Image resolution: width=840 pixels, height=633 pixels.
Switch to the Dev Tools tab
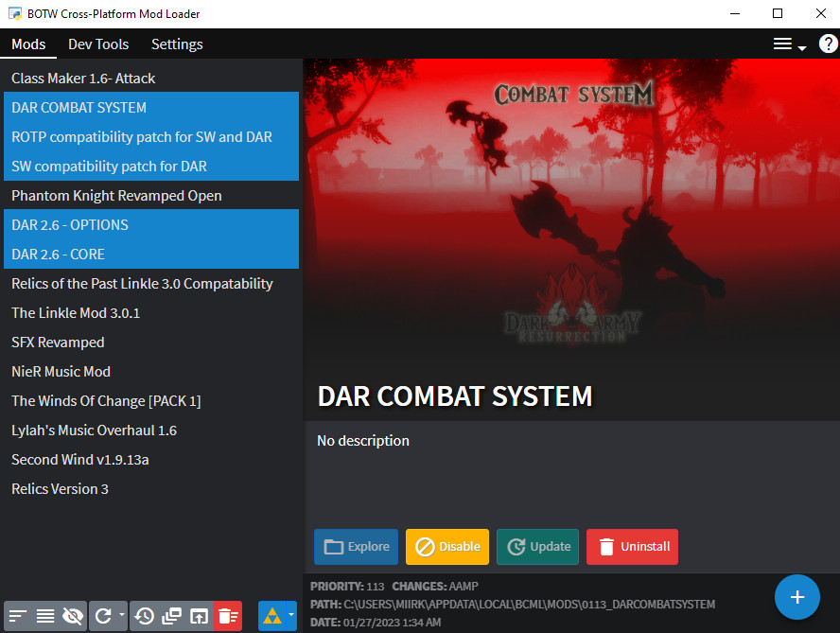[98, 44]
